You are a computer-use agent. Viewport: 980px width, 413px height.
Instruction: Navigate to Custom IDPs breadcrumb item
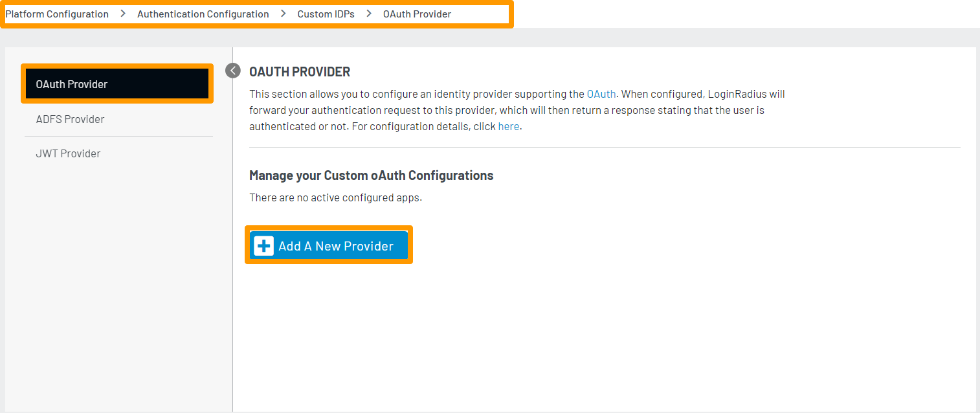[x=326, y=14]
